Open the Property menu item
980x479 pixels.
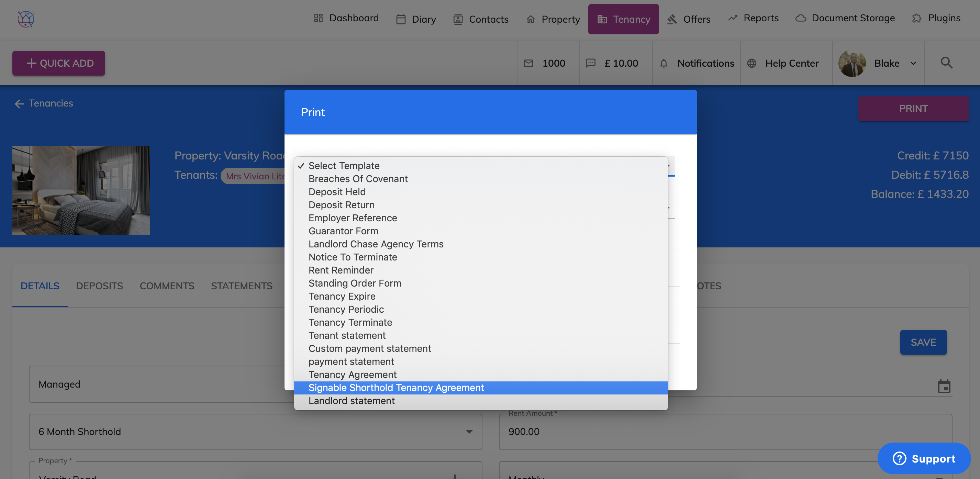pos(553,19)
